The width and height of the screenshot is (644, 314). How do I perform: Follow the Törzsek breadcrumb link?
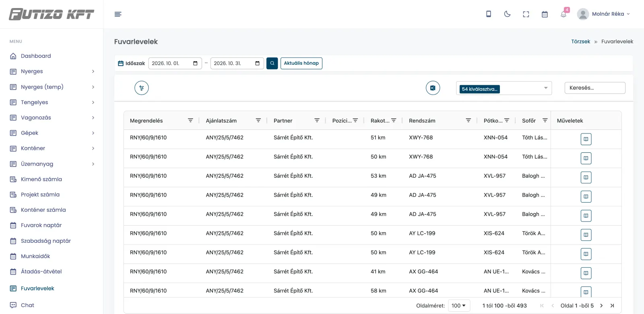click(580, 41)
